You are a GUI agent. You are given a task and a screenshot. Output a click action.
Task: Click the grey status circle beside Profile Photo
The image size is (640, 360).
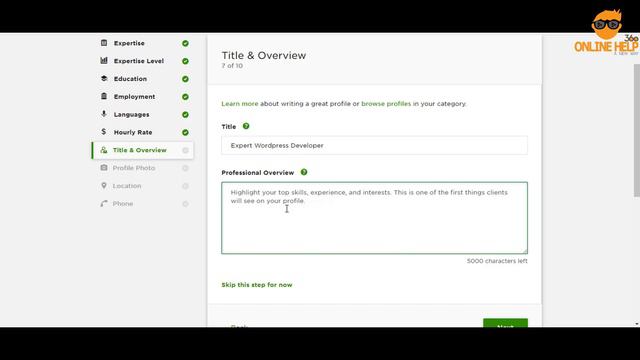[185, 168]
